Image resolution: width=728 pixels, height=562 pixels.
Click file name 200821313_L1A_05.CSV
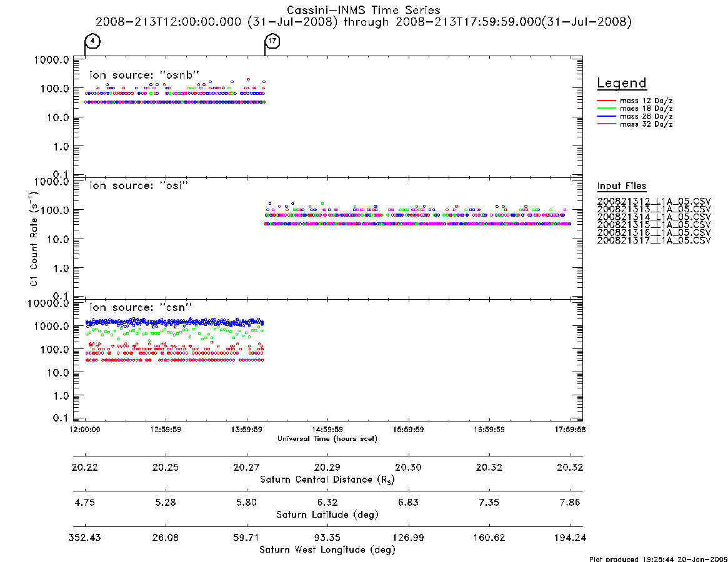pos(654,209)
